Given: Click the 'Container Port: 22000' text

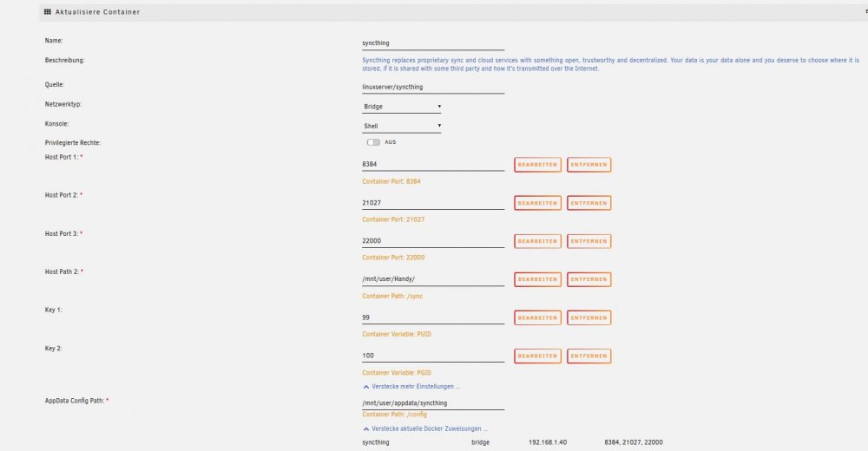Looking at the screenshot, I should click(393, 258).
